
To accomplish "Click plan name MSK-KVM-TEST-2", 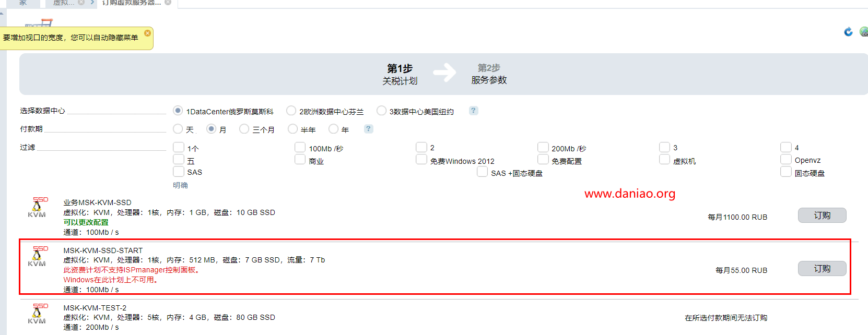I will (x=95, y=308).
